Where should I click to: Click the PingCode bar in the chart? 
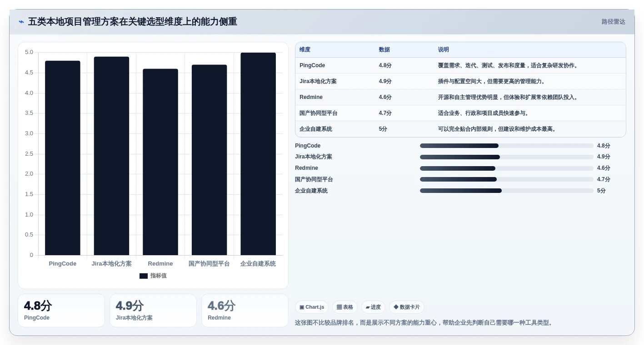[x=63, y=158]
